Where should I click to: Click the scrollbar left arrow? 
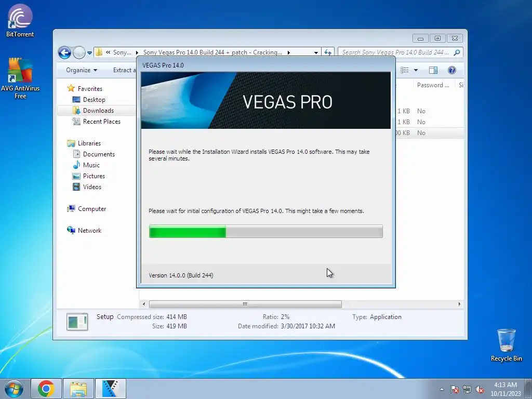point(144,304)
